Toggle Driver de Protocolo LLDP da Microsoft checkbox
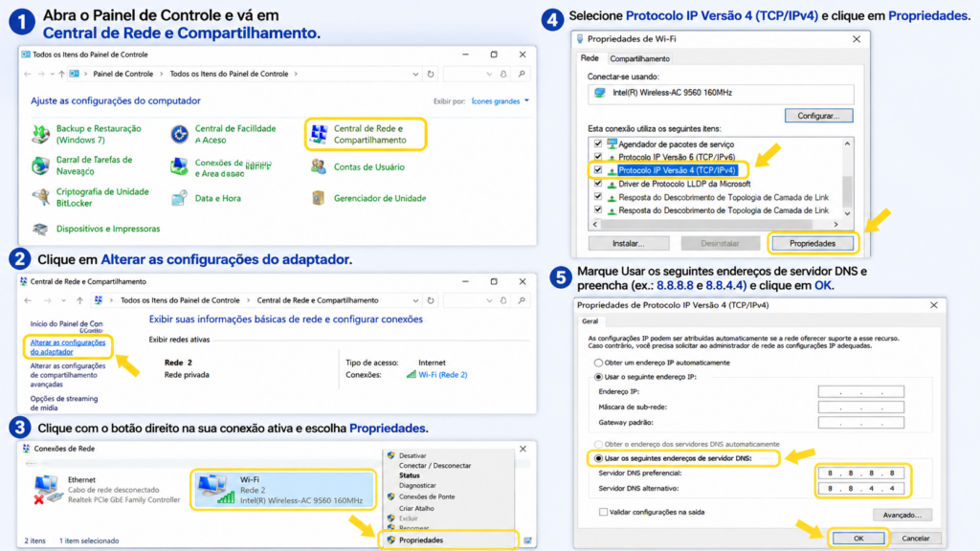The image size is (980, 551). pyautogui.click(x=598, y=184)
